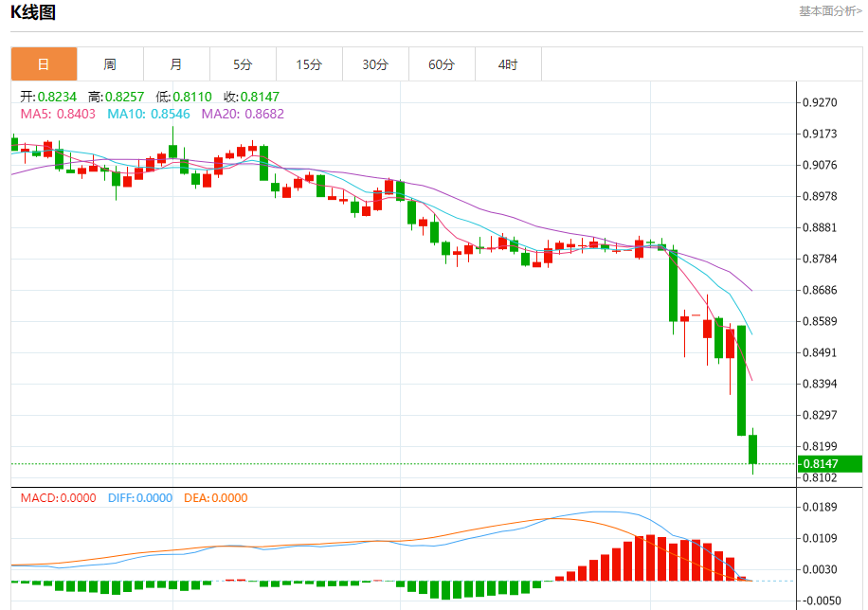The image size is (868, 610).
Task: Open the 15分 interval tab
Action: [x=310, y=64]
